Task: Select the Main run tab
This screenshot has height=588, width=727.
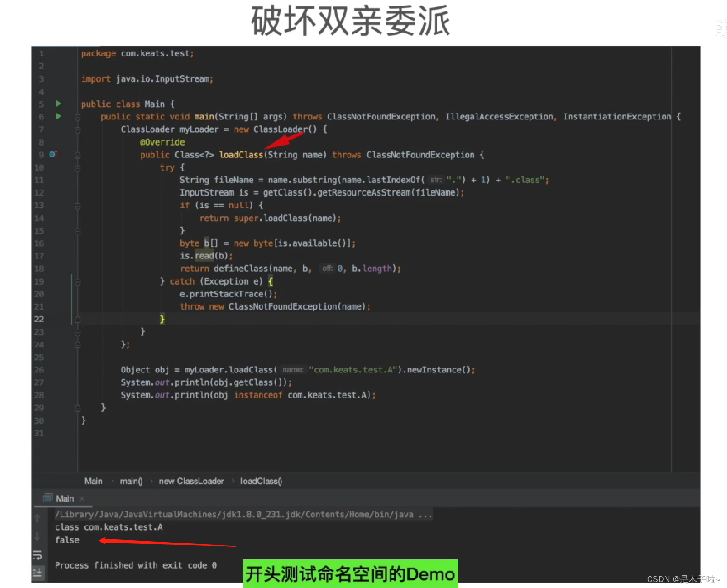Action: click(x=64, y=498)
